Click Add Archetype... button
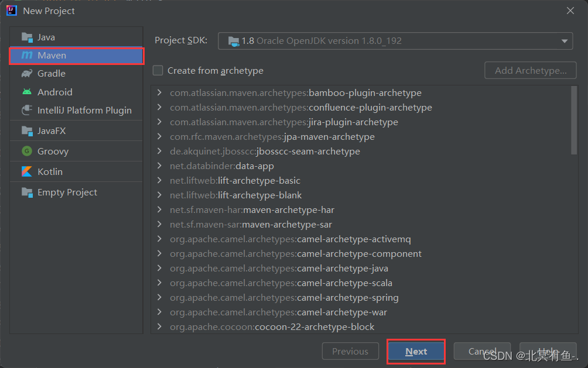Image resolution: width=588 pixels, height=368 pixels. (530, 70)
